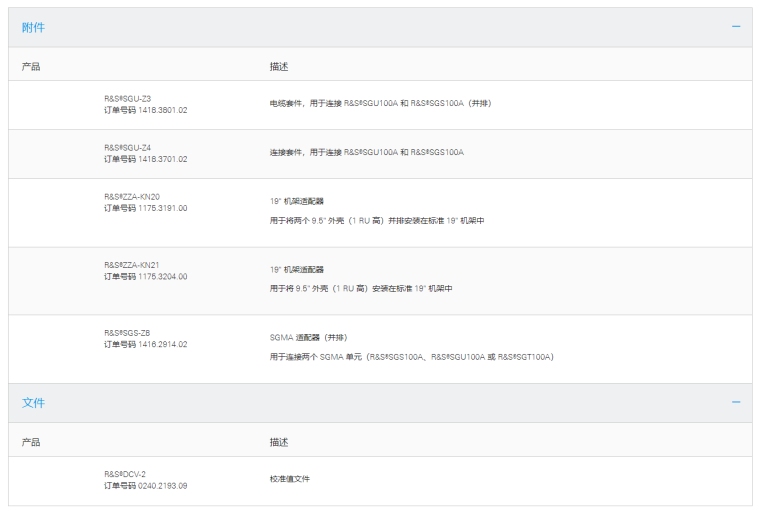Open the R&S SGU-Z4 product entry

click(x=128, y=147)
